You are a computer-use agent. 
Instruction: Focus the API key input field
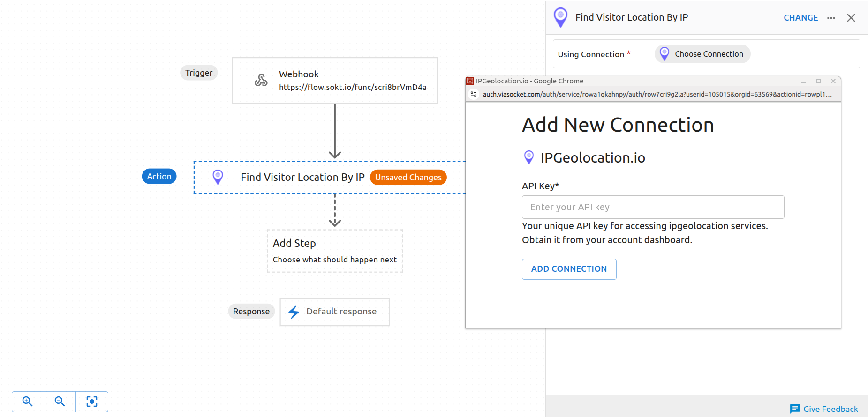(653, 207)
